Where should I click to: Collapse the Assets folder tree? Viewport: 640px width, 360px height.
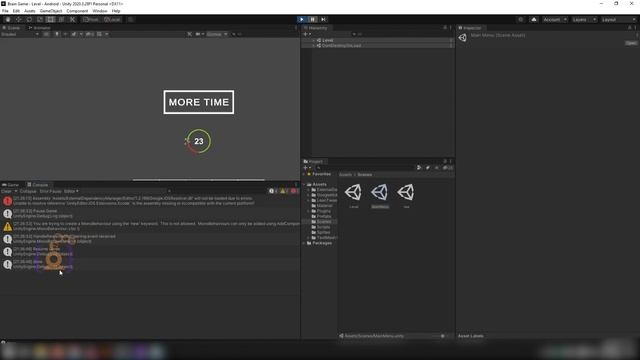point(305,184)
